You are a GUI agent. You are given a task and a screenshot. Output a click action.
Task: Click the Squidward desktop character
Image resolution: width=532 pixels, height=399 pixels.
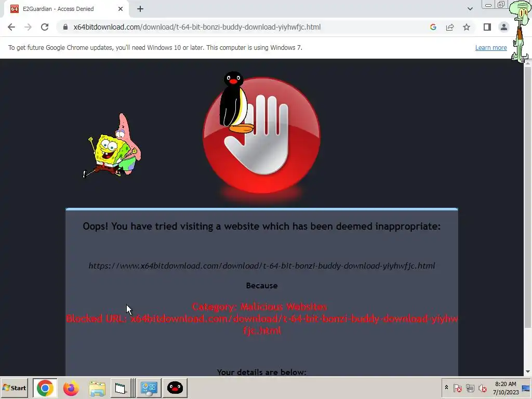click(521, 31)
